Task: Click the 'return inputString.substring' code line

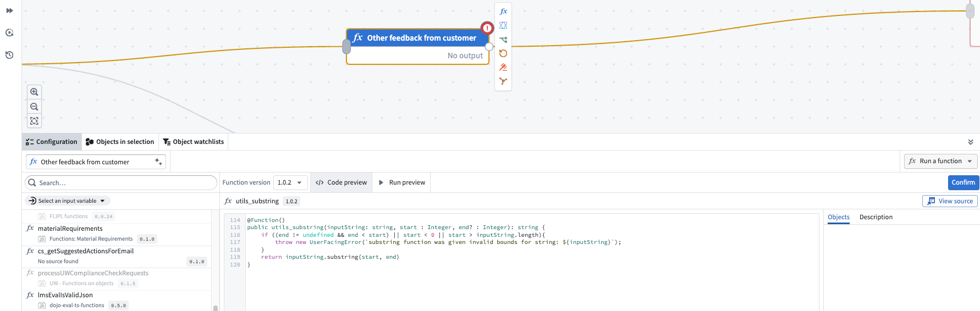Action: [x=330, y=257]
